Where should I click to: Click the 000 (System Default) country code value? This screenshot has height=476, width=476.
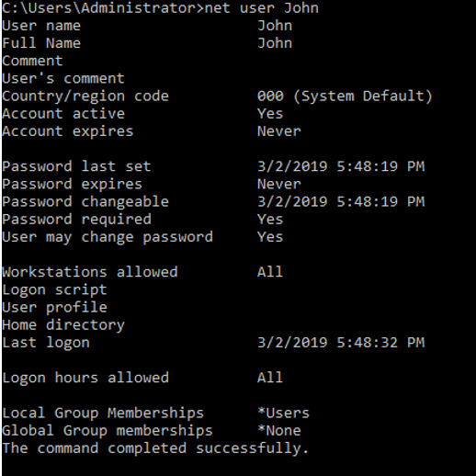pyautogui.click(x=345, y=96)
